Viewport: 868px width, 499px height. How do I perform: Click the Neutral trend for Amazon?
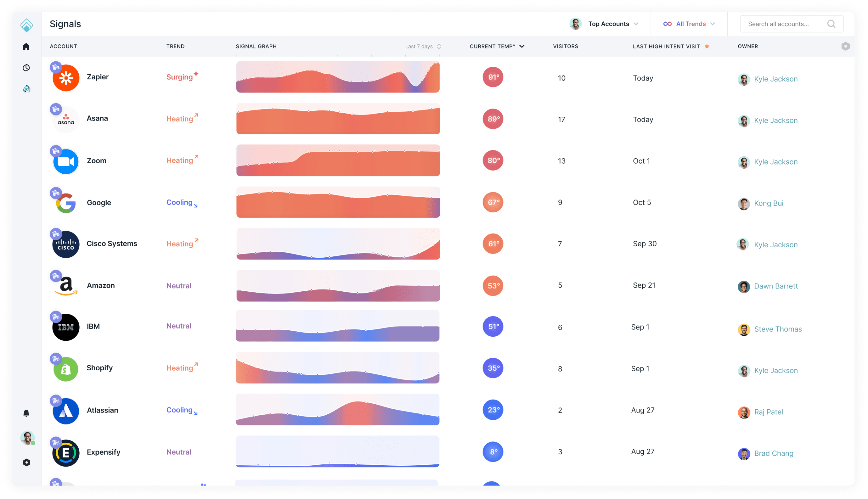pos(179,286)
